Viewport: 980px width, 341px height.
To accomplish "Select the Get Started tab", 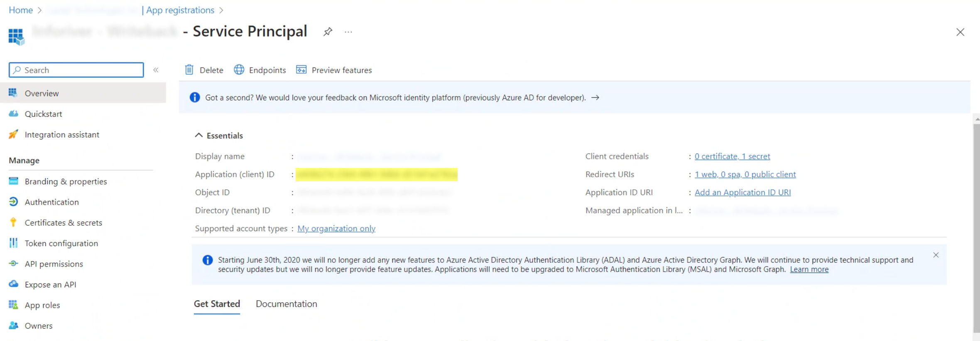I will pyautogui.click(x=217, y=304).
